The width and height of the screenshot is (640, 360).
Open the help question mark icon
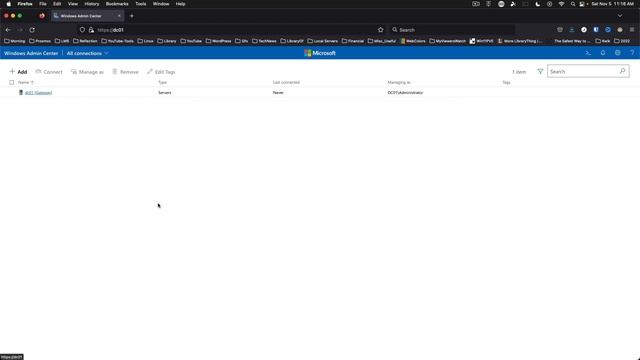coord(632,53)
